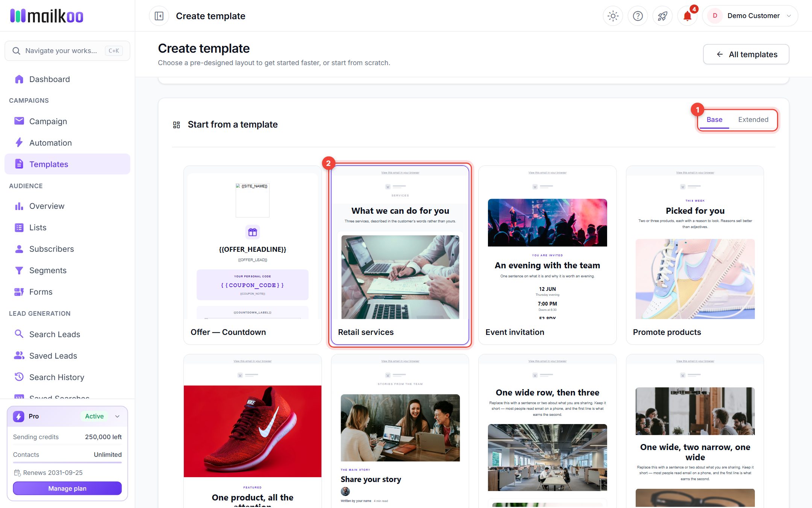Image resolution: width=812 pixels, height=508 pixels.
Task: Select 'One wide, two narrow, one wide' template
Action: 695,431
